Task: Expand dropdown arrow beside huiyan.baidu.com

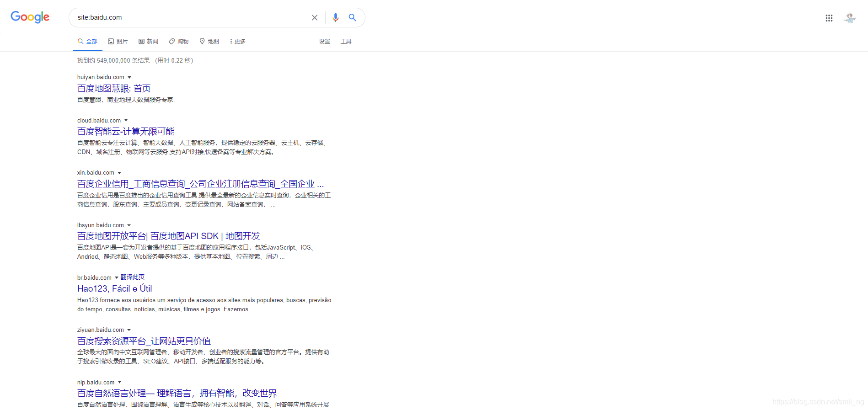Action: pos(129,77)
